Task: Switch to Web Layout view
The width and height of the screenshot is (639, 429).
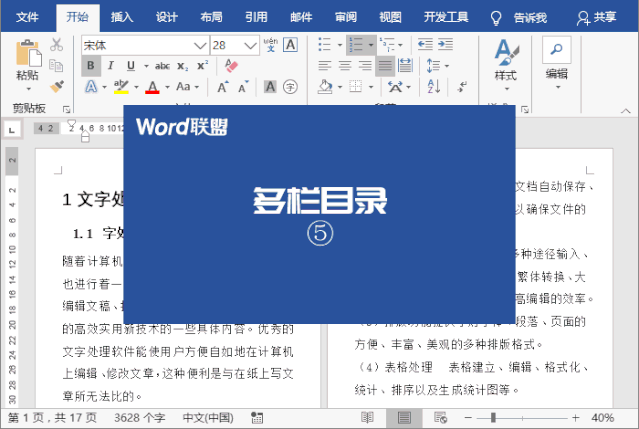Action: [x=440, y=418]
